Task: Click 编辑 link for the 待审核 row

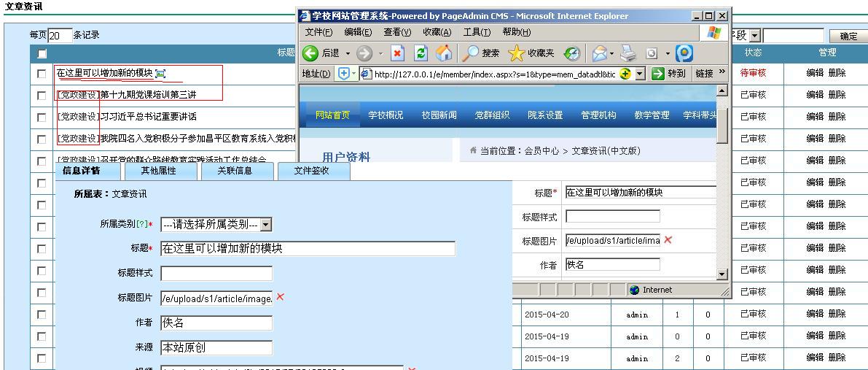Action: point(814,73)
